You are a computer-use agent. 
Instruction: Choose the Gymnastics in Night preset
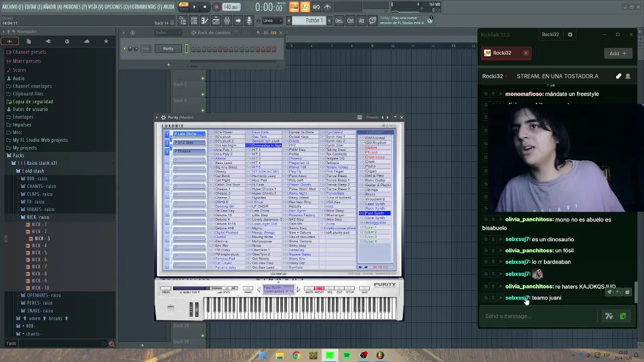(x=264, y=145)
